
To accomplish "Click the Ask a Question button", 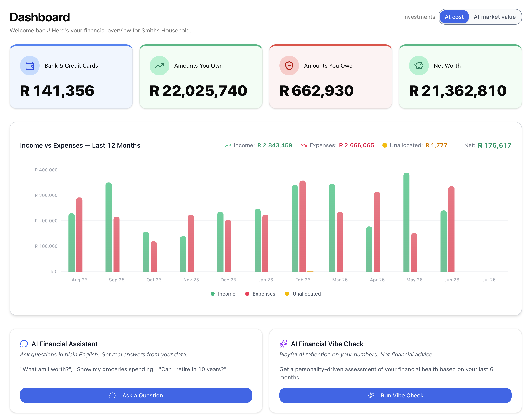I will (136, 395).
